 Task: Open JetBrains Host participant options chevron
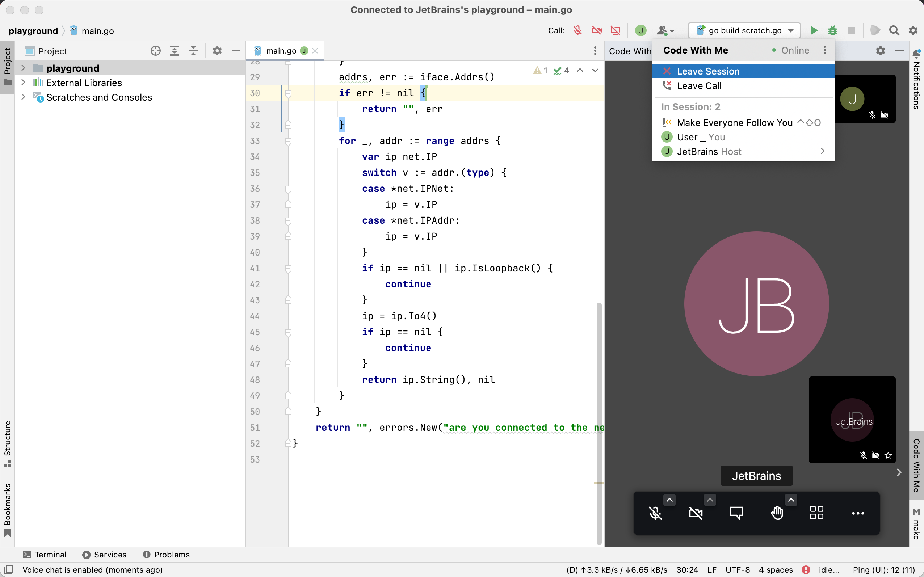click(x=823, y=151)
